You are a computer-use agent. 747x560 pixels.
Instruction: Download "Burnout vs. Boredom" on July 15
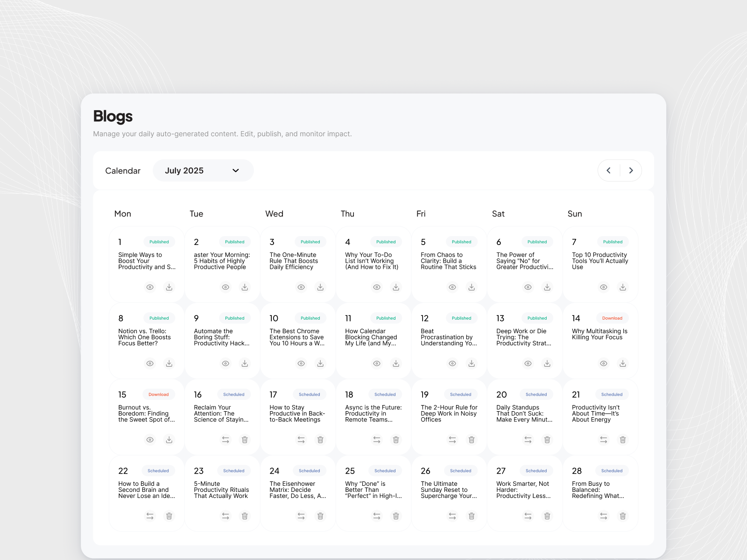169,440
